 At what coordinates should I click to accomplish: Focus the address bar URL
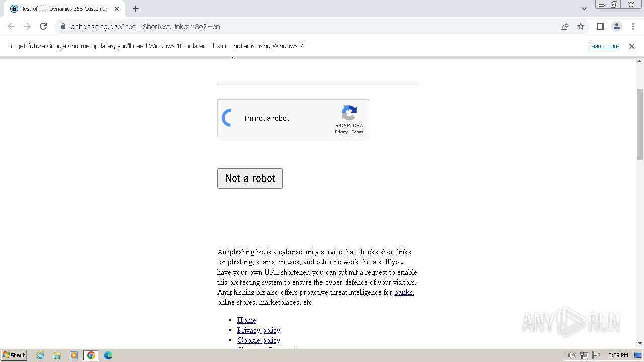click(x=145, y=26)
